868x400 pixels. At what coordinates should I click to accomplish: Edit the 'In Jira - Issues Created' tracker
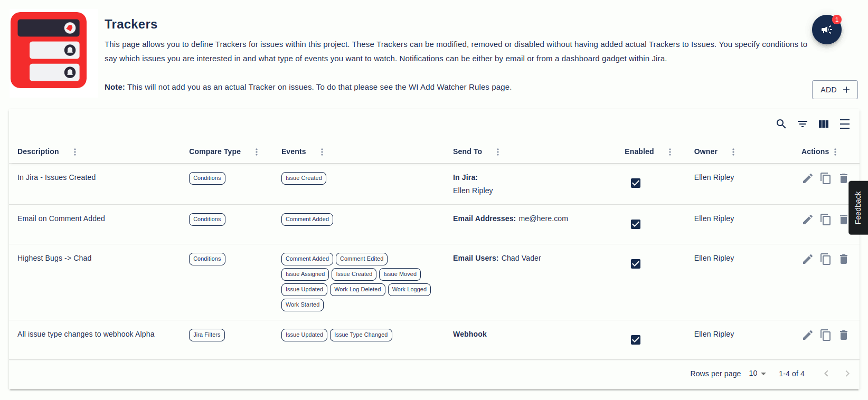tap(807, 178)
